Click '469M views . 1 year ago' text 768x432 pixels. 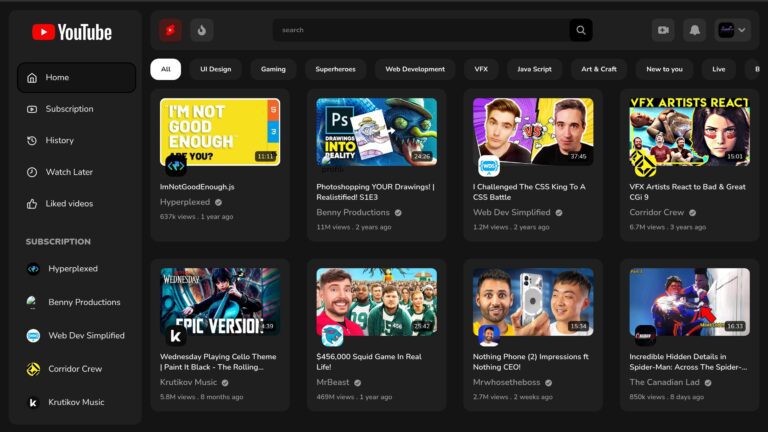click(x=354, y=397)
